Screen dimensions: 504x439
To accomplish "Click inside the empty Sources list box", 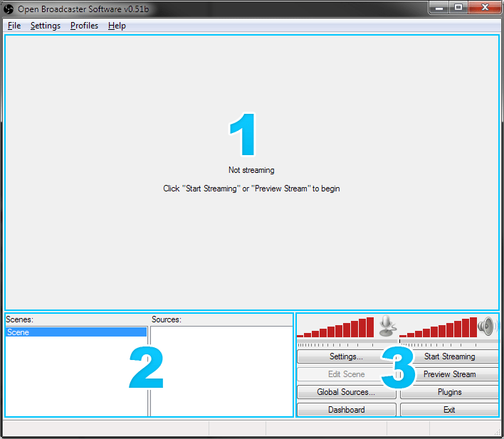I will click(x=221, y=371).
